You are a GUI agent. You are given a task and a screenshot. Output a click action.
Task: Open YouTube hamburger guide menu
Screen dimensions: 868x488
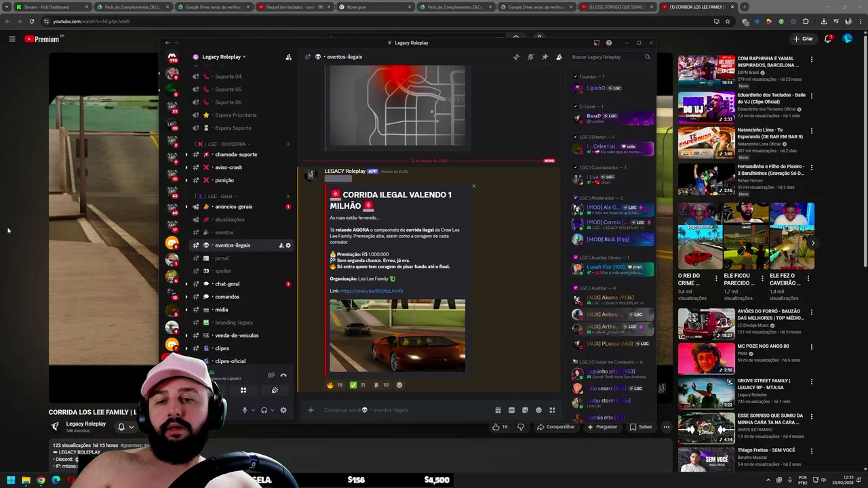[12, 39]
